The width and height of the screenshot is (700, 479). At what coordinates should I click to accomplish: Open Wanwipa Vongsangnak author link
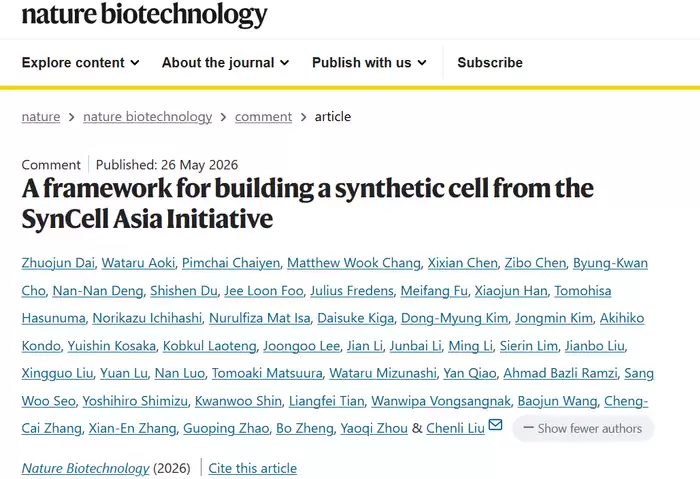[x=441, y=401]
